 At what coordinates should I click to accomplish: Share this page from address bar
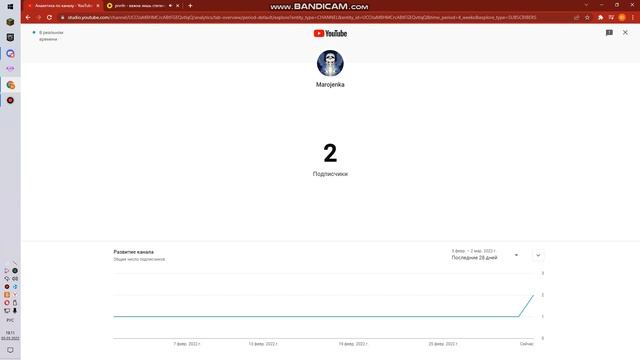(576, 18)
